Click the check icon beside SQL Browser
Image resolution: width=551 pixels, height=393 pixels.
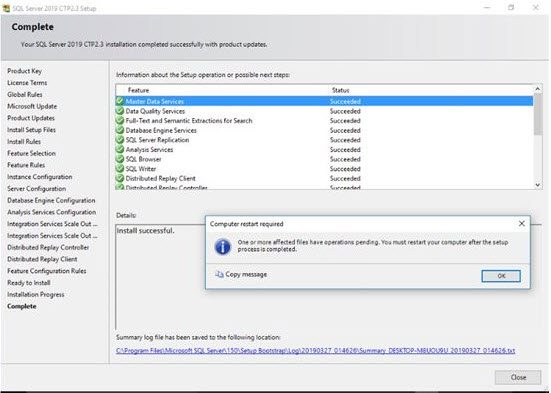pyautogui.click(x=120, y=159)
